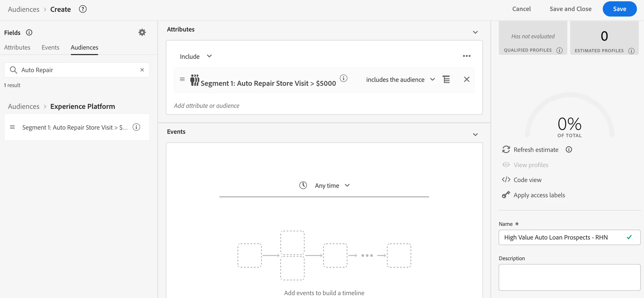Remove Segment 1 rule with X icon
644x298 pixels.
coord(467,79)
